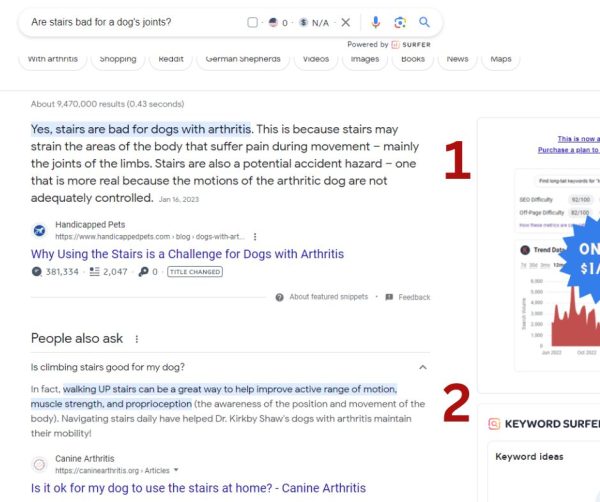The image size is (600, 502).
Task: Open 'Is it ok for my dog to use the stairs' link
Action: tap(198, 488)
